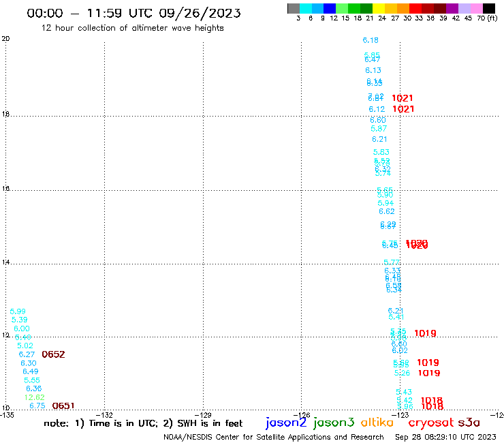
Task: Pick the yellow legend color block
Action: 378,8
